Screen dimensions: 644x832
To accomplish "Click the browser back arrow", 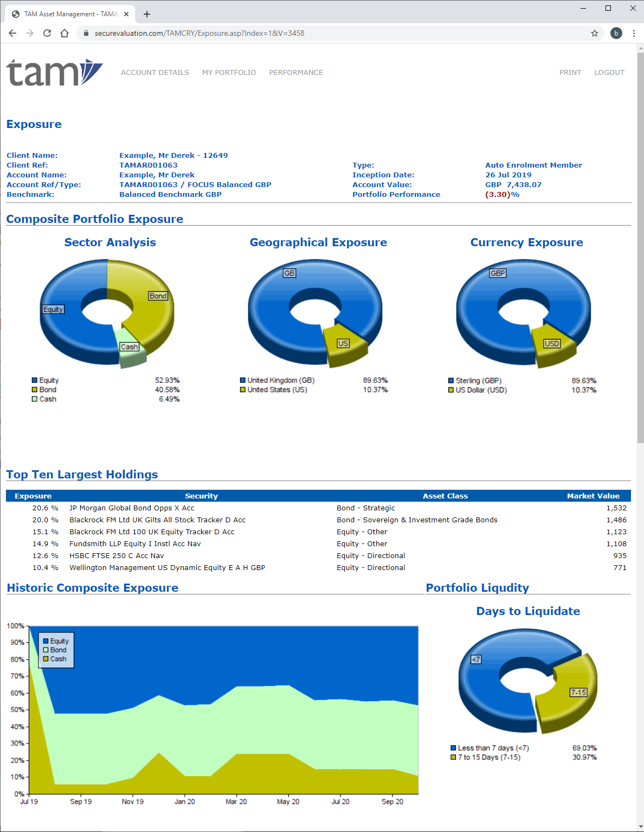I will click(x=12, y=33).
